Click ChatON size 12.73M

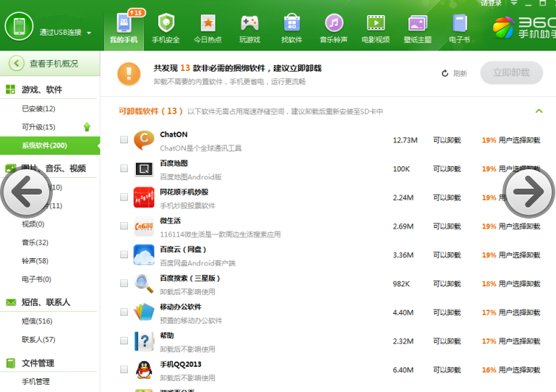click(x=405, y=140)
